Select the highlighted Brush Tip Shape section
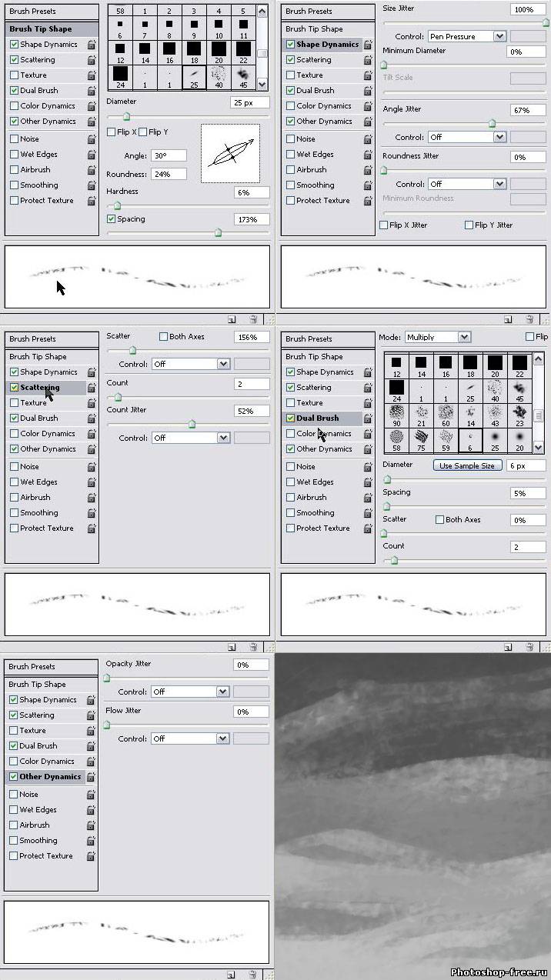Image resolution: width=551 pixels, height=980 pixels. pyautogui.click(x=41, y=29)
